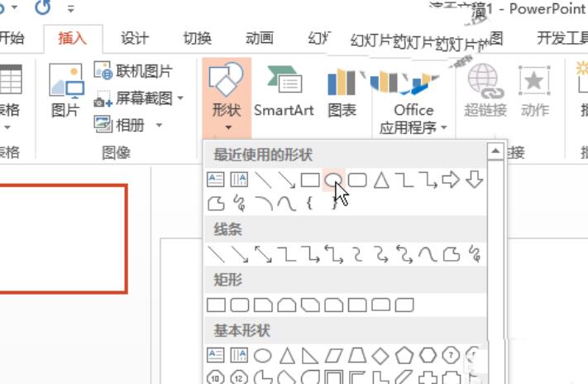Image resolution: width=588 pixels, height=384 pixels.
Task: Select the curved double-arrow connector in 线条
Action: [x=404, y=254]
